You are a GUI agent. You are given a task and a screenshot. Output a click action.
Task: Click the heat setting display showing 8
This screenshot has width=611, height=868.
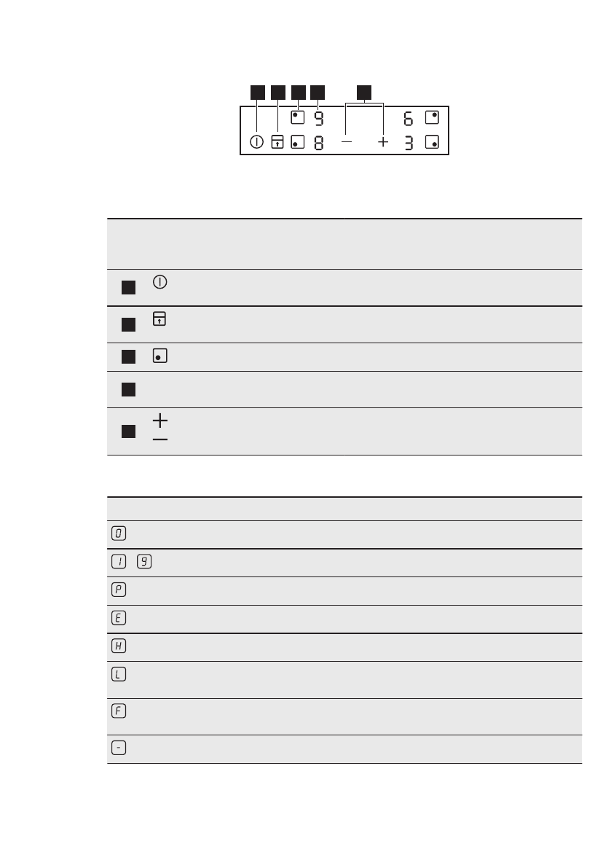click(319, 144)
